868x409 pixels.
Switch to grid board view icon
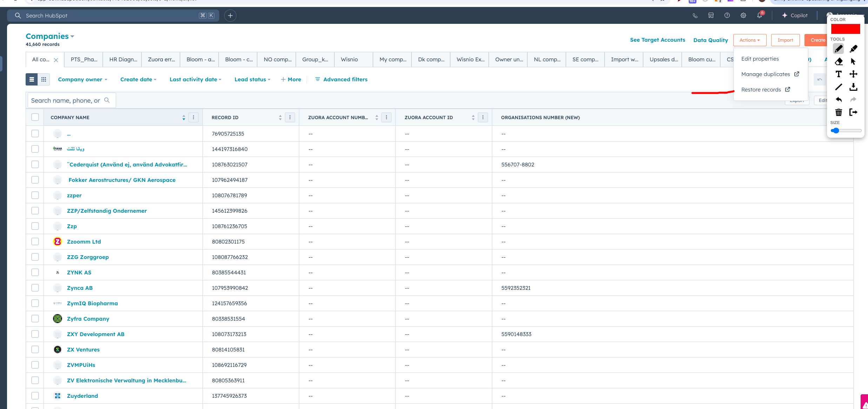point(44,80)
